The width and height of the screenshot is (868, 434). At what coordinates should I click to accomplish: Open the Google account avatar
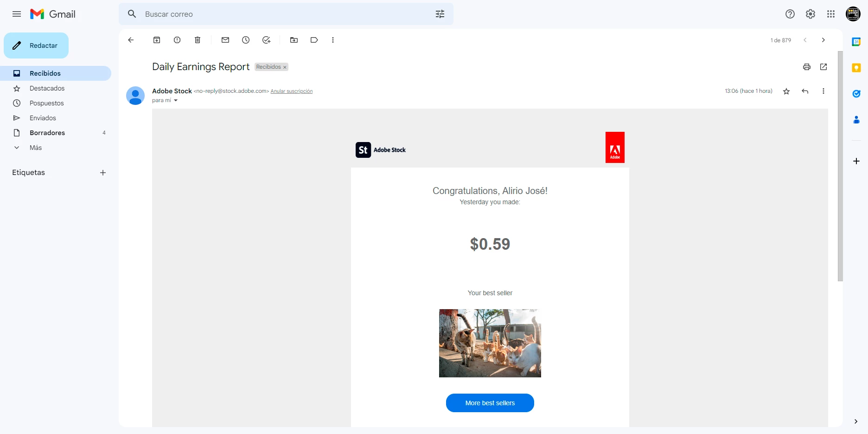click(x=853, y=14)
